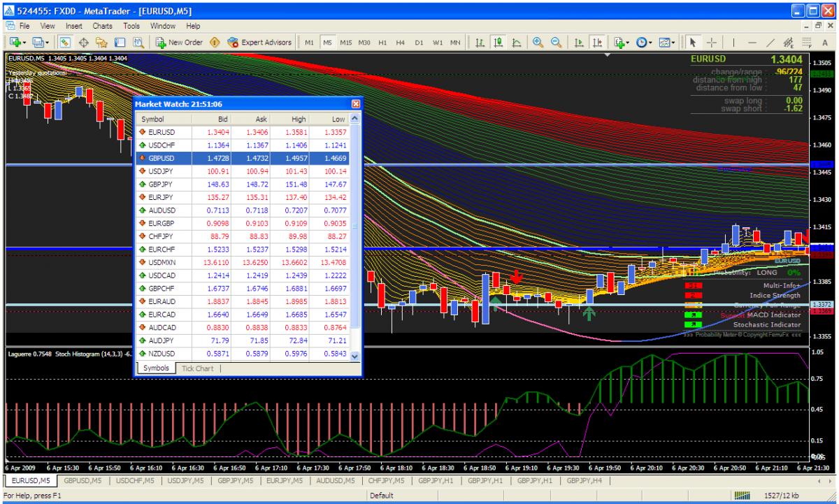The height and width of the screenshot is (504, 839).
Task: Open the Templates dropdown
Action: tap(674, 42)
